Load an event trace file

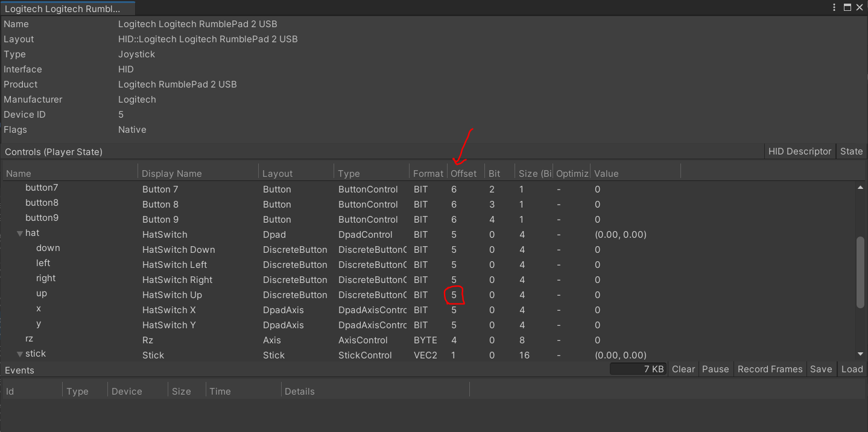[x=852, y=369]
